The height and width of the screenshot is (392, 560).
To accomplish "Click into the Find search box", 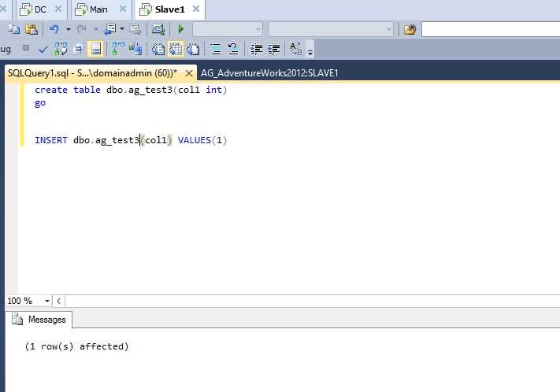I will [x=491, y=29].
